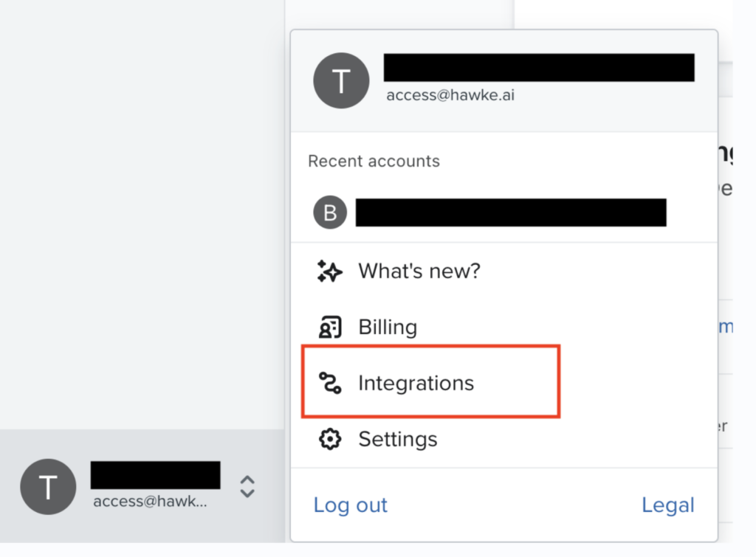Click the sparkle icon beside What's new?
Image resolution: width=756 pixels, height=557 pixels.
click(330, 271)
